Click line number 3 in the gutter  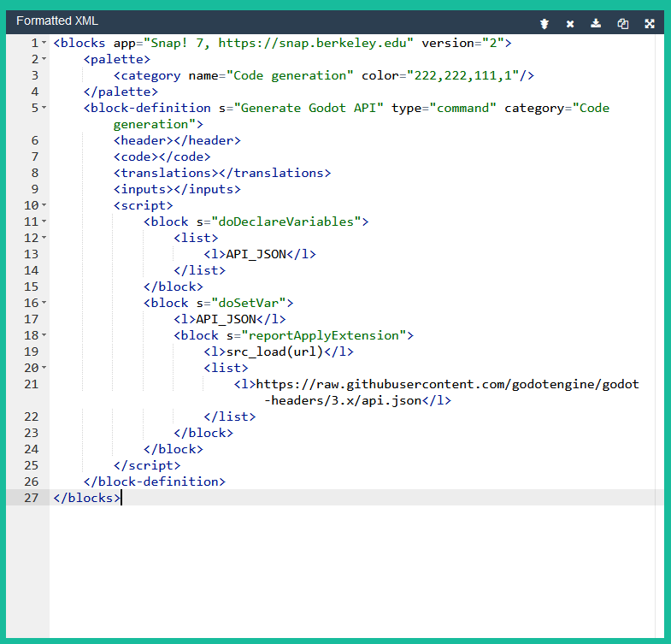[x=35, y=75]
